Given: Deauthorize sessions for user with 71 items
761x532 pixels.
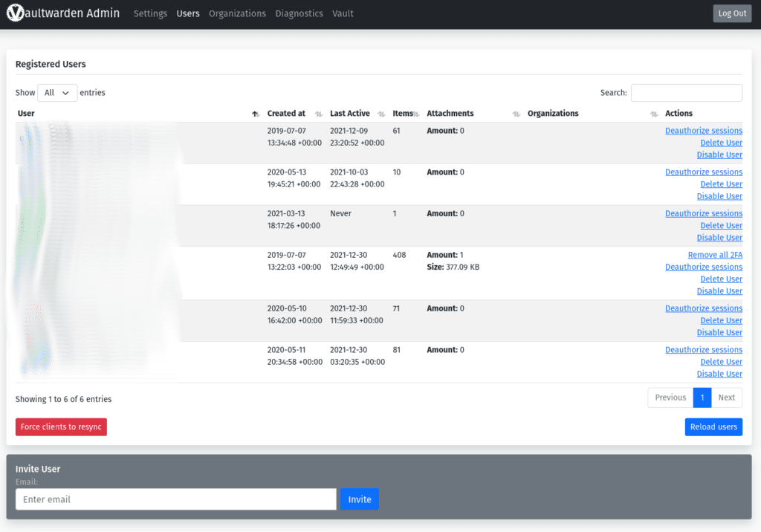Looking at the screenshot, I should (704, 308).
